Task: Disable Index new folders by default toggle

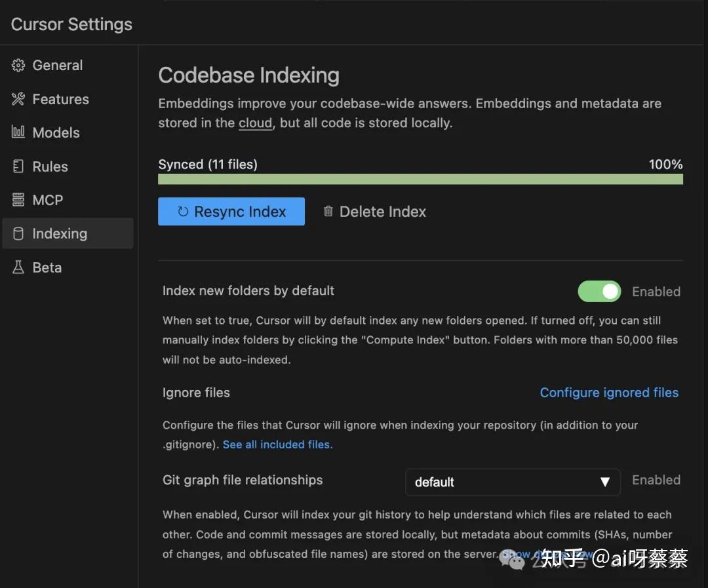Action: [599, 292]
